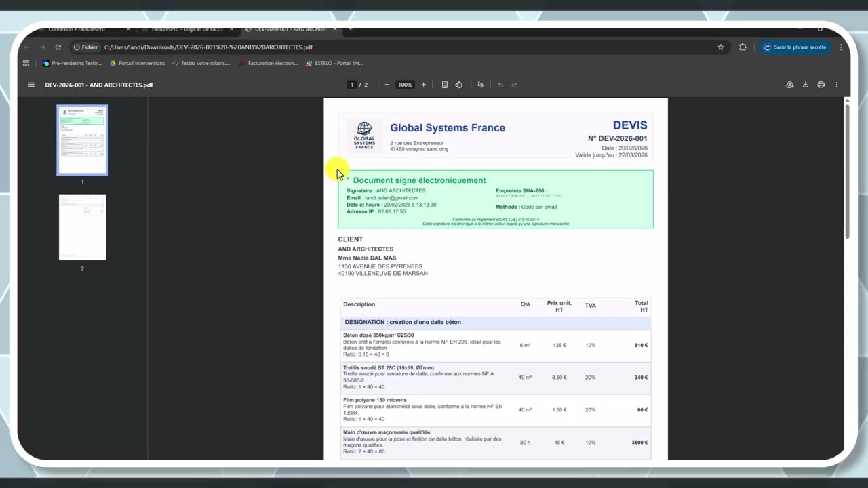The width and height of the screenshot is (868, 488).
Task: Go back in browser history
Action: point(27,47)
